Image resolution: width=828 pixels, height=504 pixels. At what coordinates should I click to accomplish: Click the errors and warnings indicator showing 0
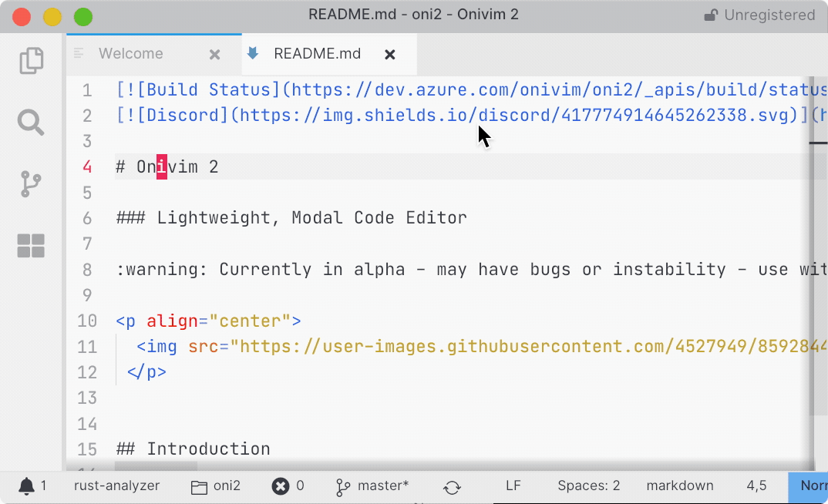pyautogui.click(x=287, y=486)
